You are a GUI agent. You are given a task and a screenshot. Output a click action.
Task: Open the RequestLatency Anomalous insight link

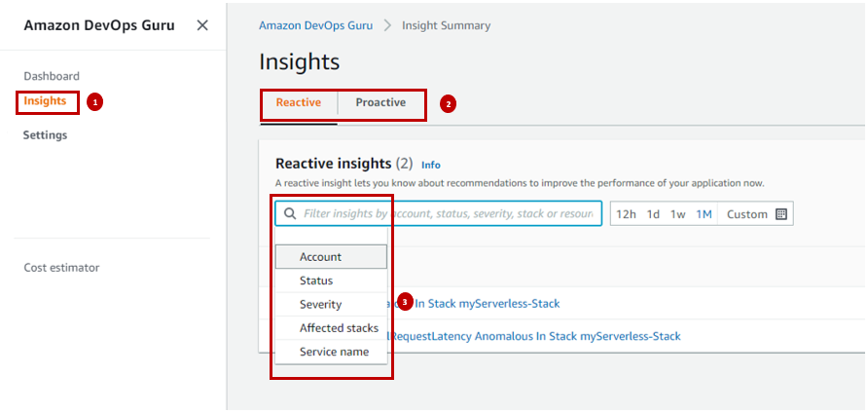pos(536,336)
